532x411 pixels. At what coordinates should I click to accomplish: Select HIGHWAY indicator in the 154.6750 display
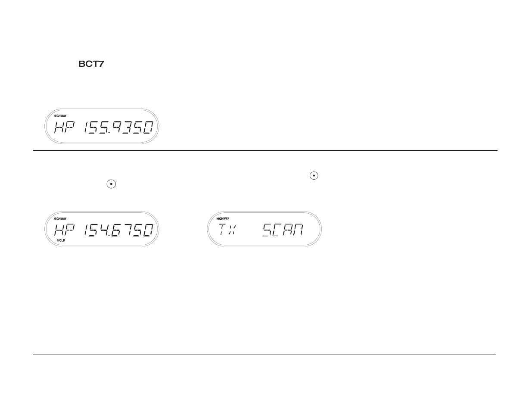tap(60, 218)
